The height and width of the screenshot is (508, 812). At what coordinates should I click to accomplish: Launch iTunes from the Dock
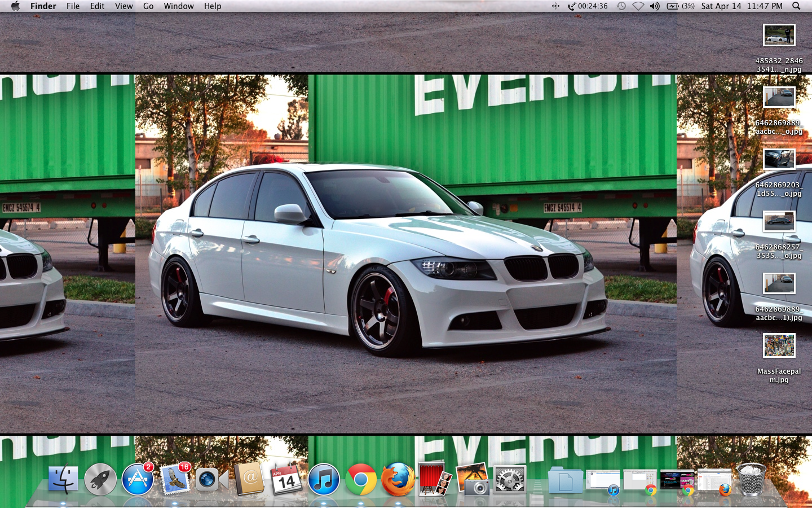point(324,479)
